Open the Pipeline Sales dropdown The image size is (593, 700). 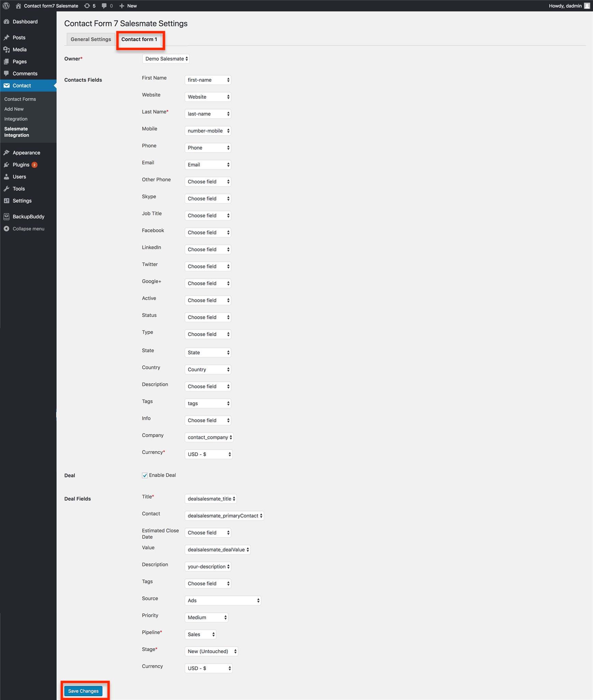tap(201, 635)
